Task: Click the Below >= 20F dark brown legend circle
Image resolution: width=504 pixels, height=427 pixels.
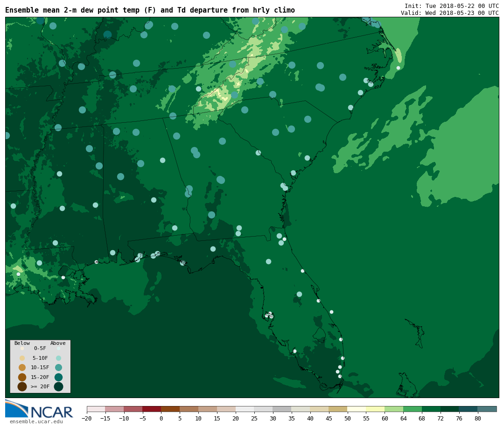Action: 22,386
